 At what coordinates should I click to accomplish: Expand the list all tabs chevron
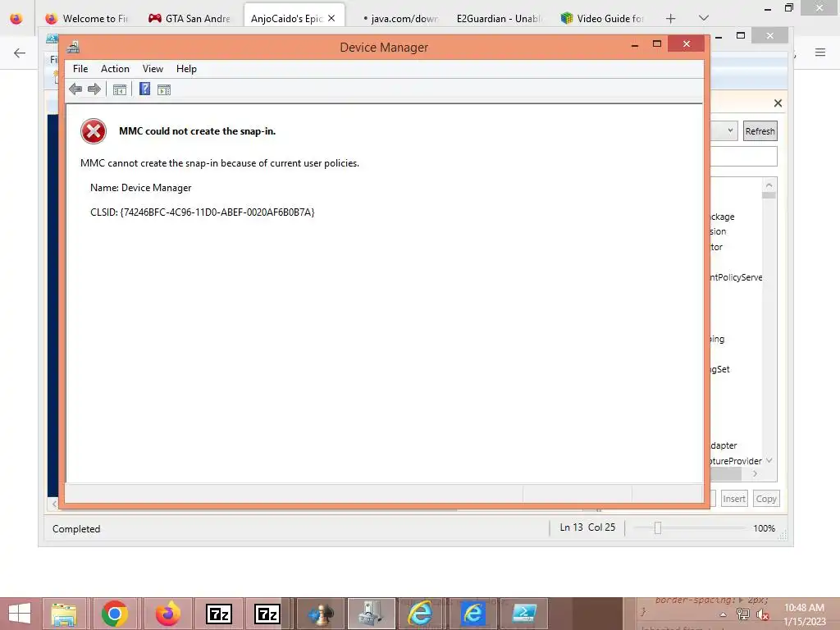click(x=704, y=18)
